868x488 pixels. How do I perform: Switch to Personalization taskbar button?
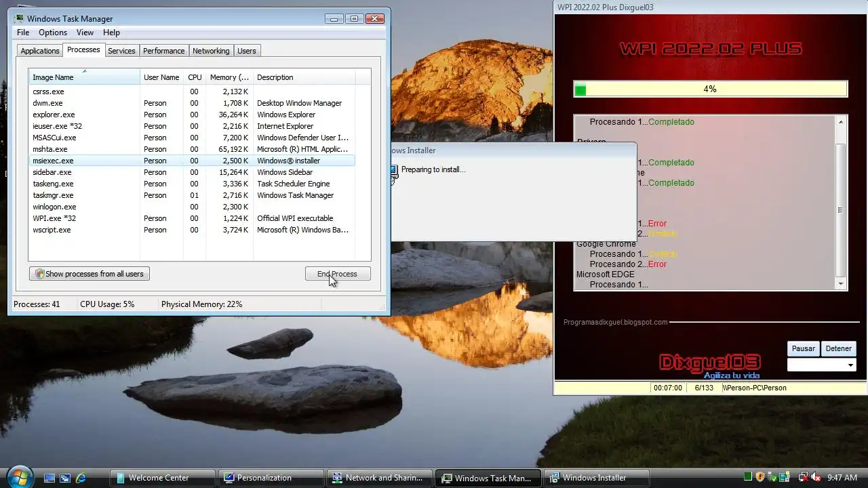[270, 478]
